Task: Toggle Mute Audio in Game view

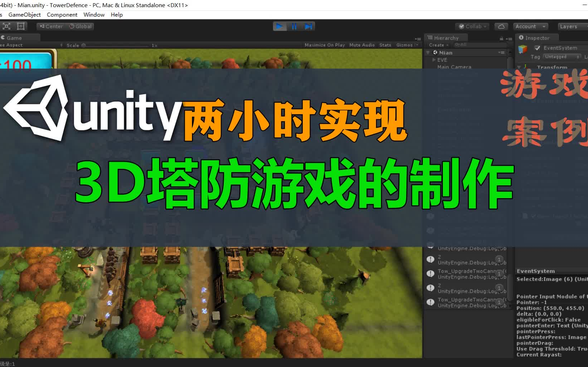Action: click(x=362, y=45)
